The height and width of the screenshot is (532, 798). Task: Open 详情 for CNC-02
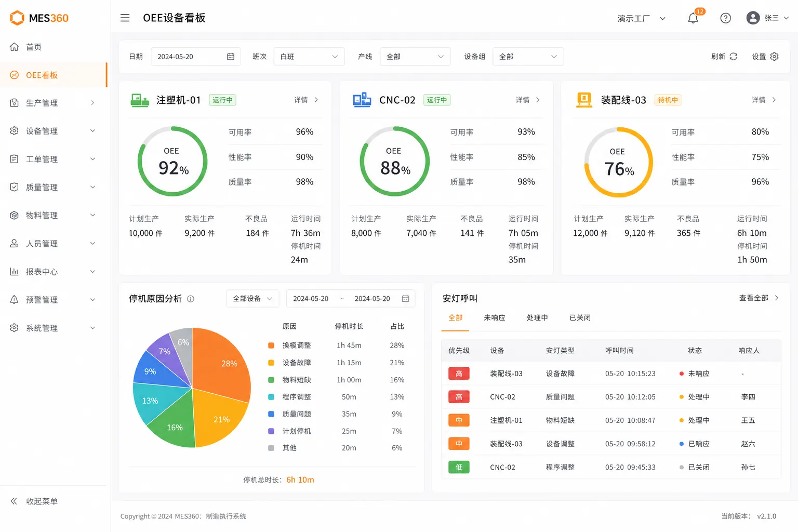click(528, 100)
